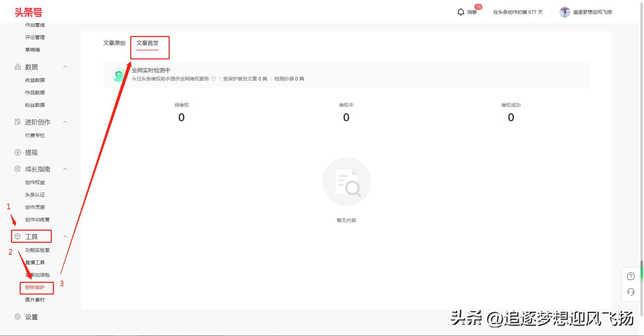This screenshot has width=644, height=336.
Task: Click the 提现 yuan coin icon
Action: (x=18, y=152)
